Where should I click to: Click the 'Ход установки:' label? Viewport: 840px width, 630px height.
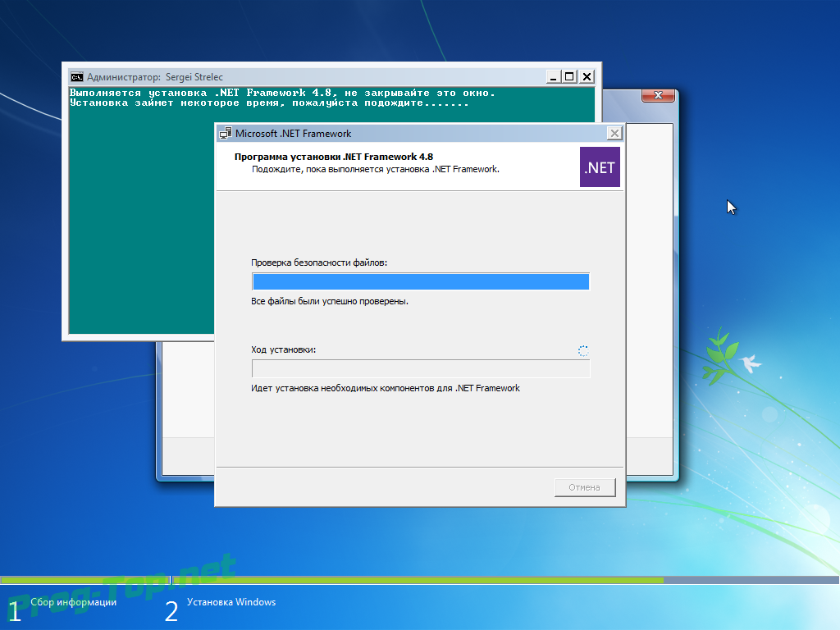[x=283, y=349]
